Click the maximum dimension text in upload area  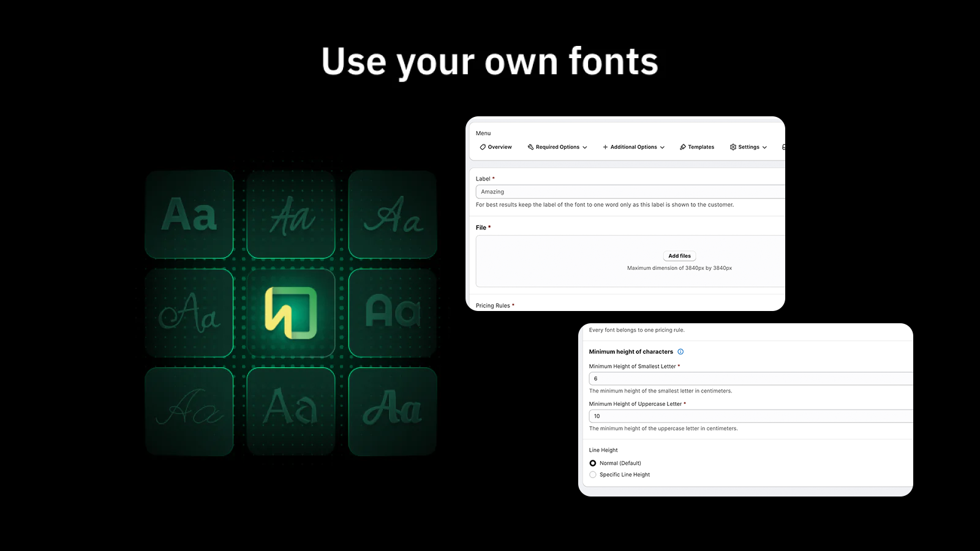[679, 268]
